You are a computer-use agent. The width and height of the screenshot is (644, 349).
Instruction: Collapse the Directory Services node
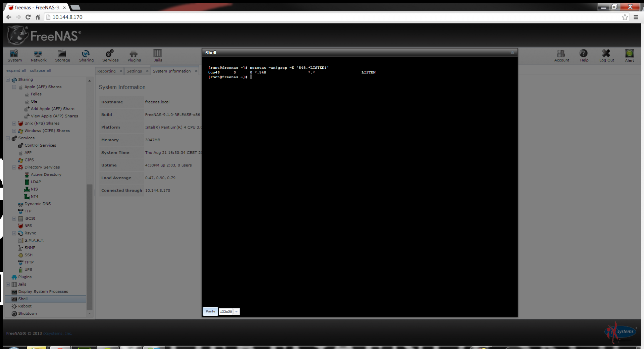pyautogui.click(x=14, y=167)
